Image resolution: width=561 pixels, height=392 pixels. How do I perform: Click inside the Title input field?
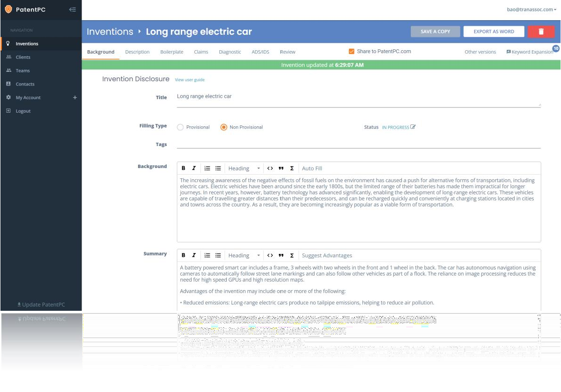(329, 97)
